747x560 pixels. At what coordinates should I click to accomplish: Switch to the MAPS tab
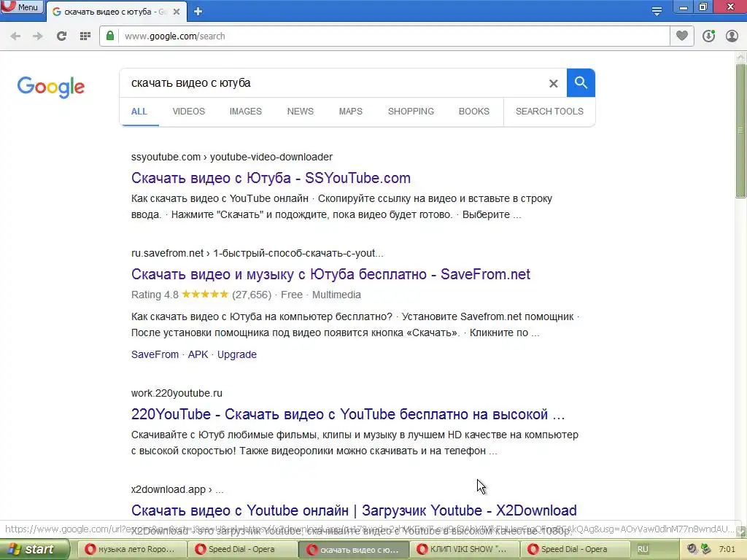351,112
